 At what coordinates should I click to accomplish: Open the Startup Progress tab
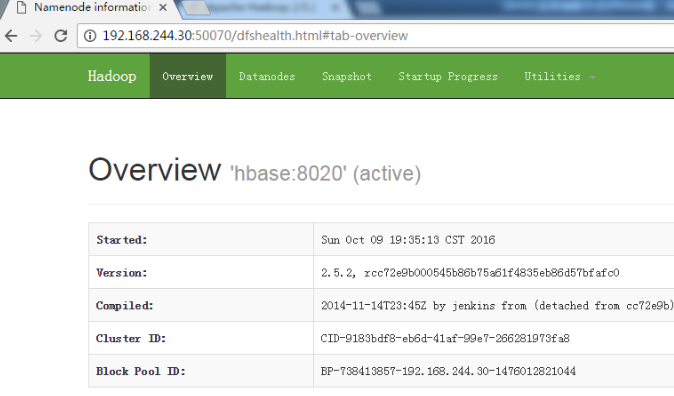coord(448,76)
